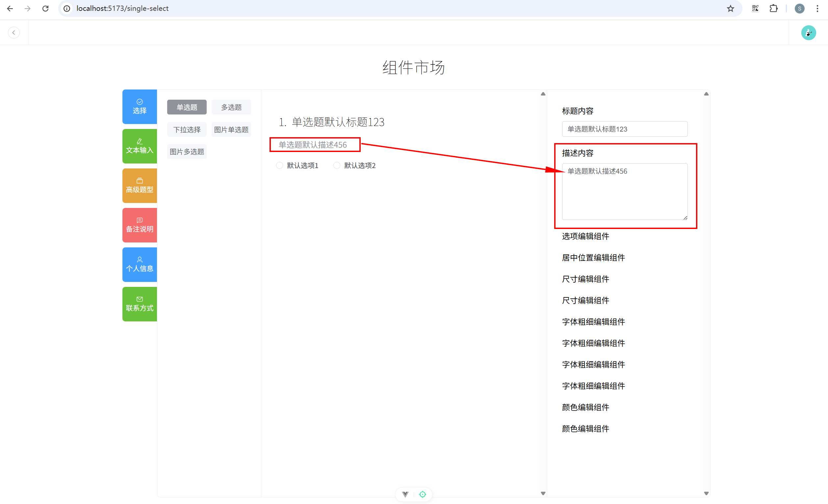Viewport: 828px width, 504px height.
Task: Bookmark this page with star icon
Action: pos(730,9)
